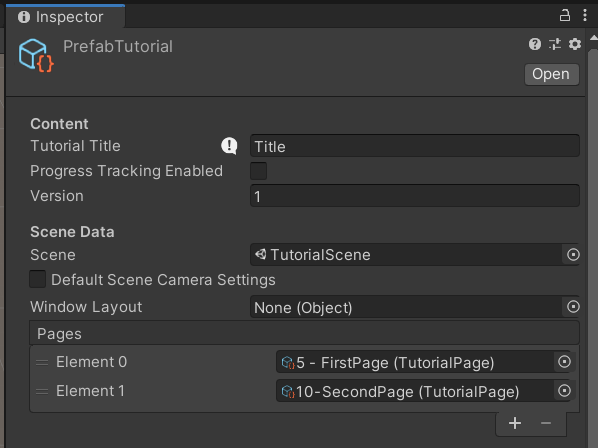Open object picker for Element 1 page

(x=564, y=391)
